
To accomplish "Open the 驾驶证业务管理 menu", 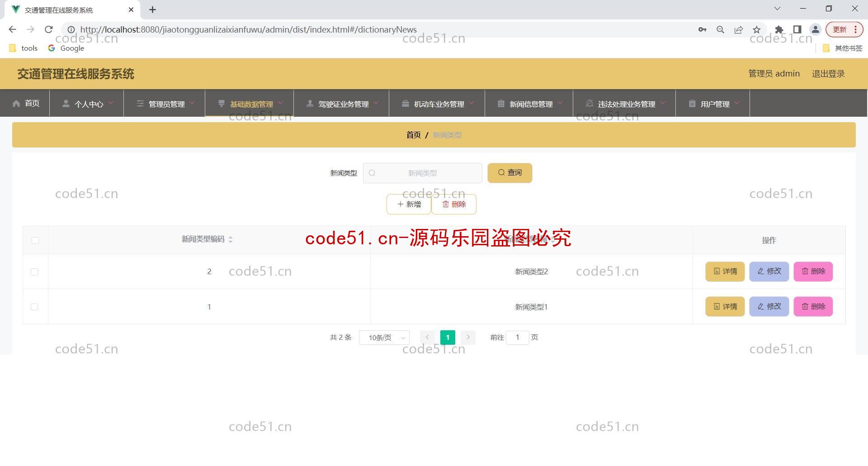I will (x=342, y=103).
